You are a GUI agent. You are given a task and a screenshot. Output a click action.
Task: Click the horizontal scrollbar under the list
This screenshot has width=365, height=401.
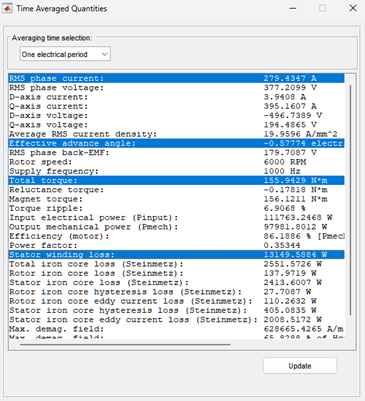(x=125, y=345)
